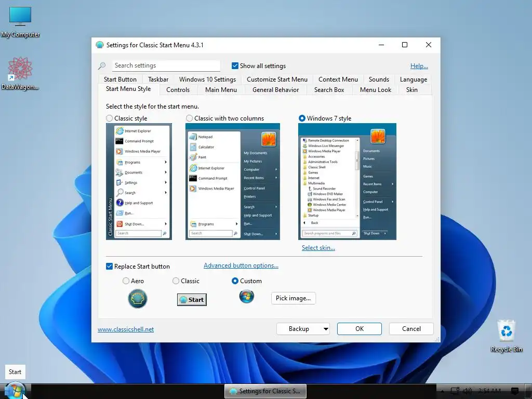Show hidden tray icons arrow
This screenshot has height=399, width=532.
[442, 391]
